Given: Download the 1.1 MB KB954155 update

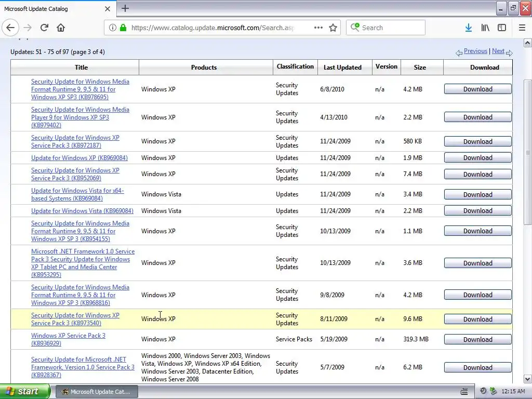Looking at the screenshot, I should pyautogui.click(x=478, y=231).
